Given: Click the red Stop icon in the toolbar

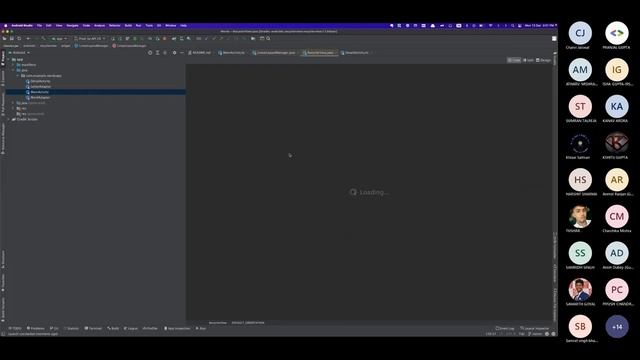Looking at the screenshot, I should (x=164, y=38).
